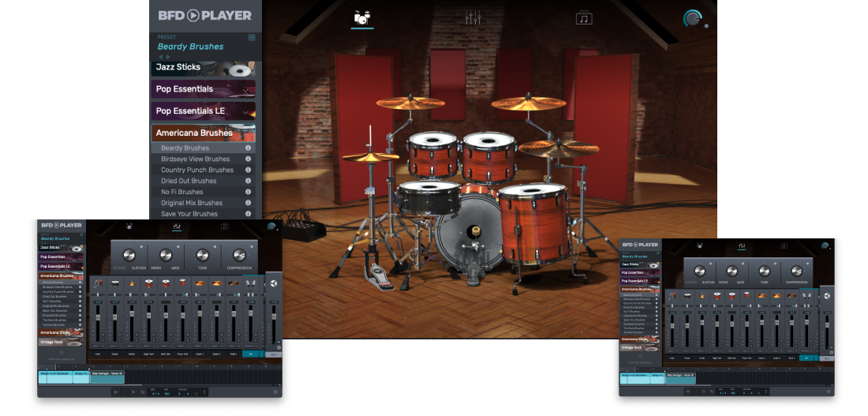
Task: Open kit view tab in right mixer window
Action: (x=700, y=245)
